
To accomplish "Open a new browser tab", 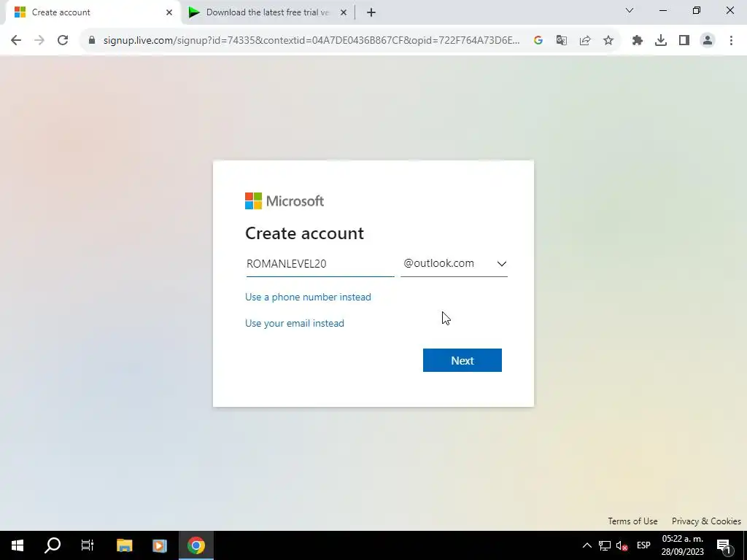I will pyautogui.click(x=371, y=12).
